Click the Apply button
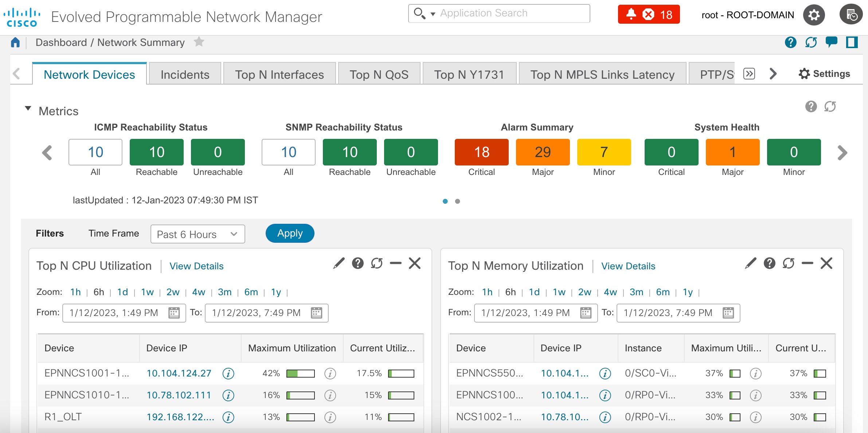Image resolution: width=868 pixels, height=433 pixels. pos(290,233)
